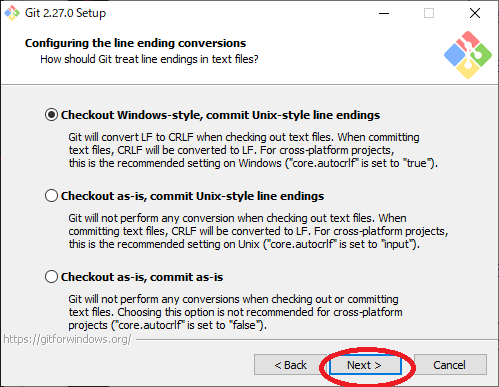Open the https://gitforwindows.org/ link
This screenshot has width=499, height=387.
(67, 339)
